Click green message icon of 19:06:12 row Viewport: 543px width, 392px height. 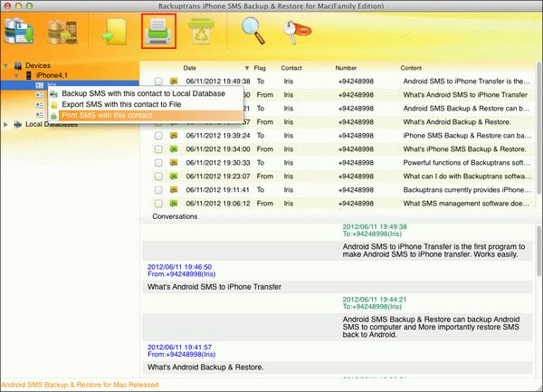pos(174,203)
